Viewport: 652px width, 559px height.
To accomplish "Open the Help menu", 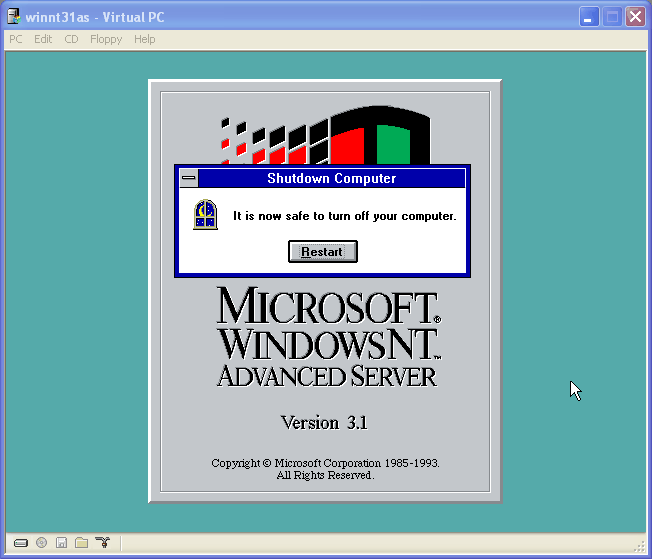I will [x=145, y=39].
